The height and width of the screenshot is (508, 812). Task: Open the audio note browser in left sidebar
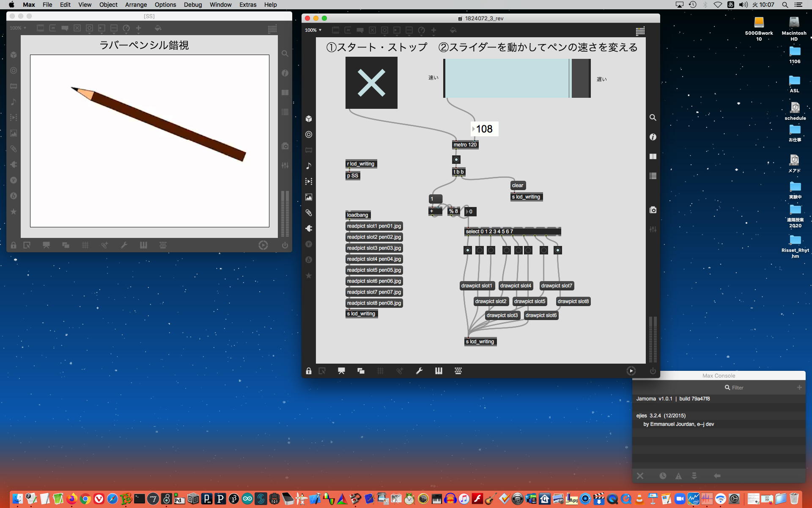309,166
